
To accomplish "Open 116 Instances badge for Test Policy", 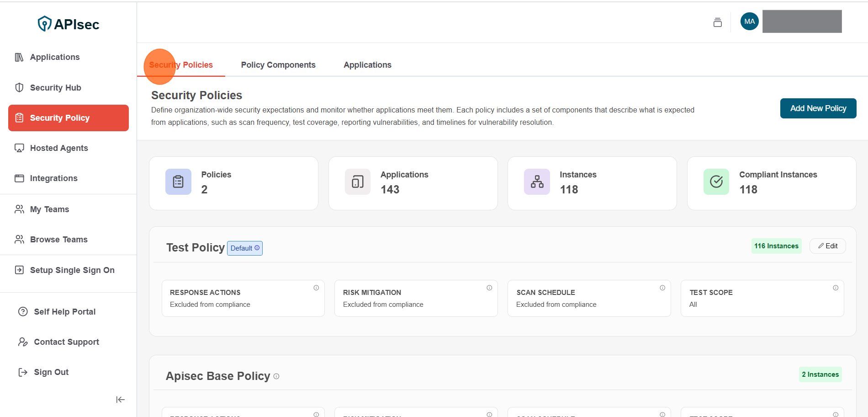I will (776, 246).
